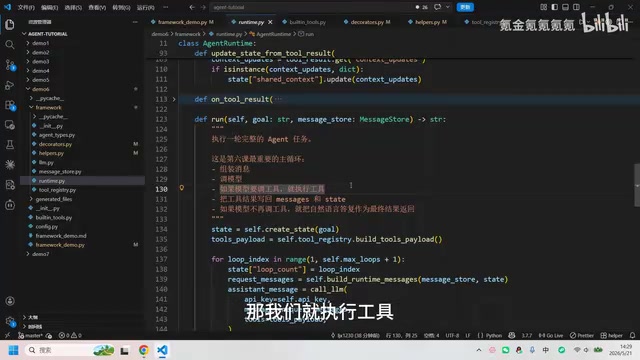Open the Manage gear icon
Screen dimensions: 640x360
coord(10,321)
